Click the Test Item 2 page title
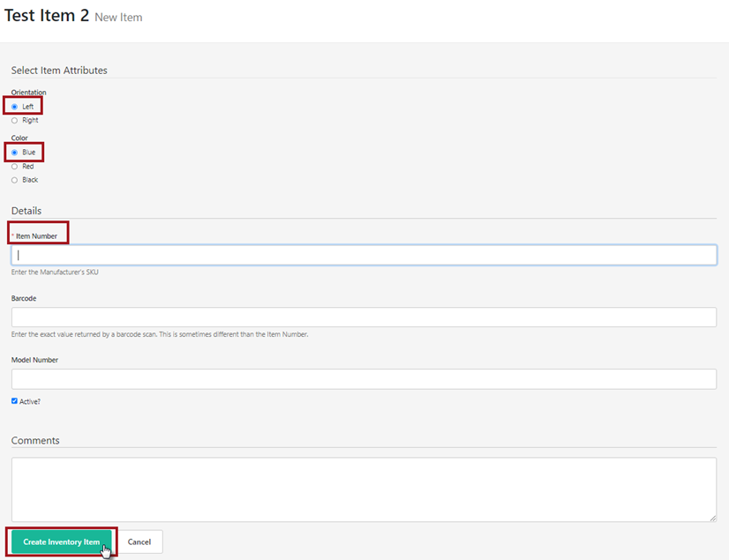Viewport: 729px width, 560px height. click(x=47, y=16)
